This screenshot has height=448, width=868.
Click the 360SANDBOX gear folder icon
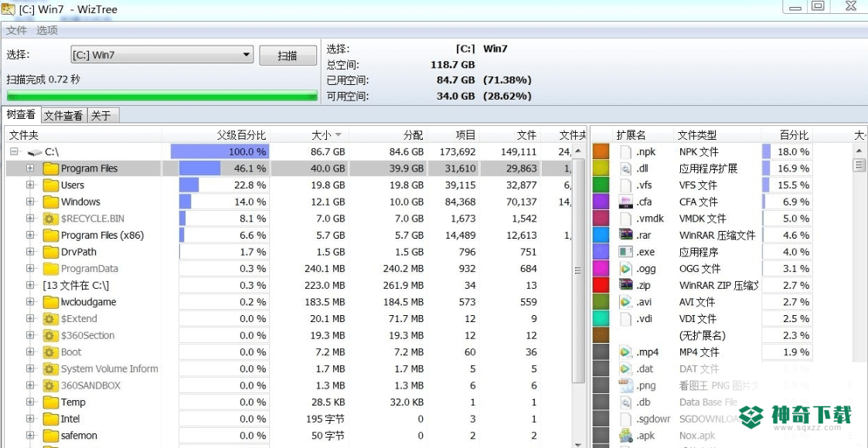click(x=51, y=385)
